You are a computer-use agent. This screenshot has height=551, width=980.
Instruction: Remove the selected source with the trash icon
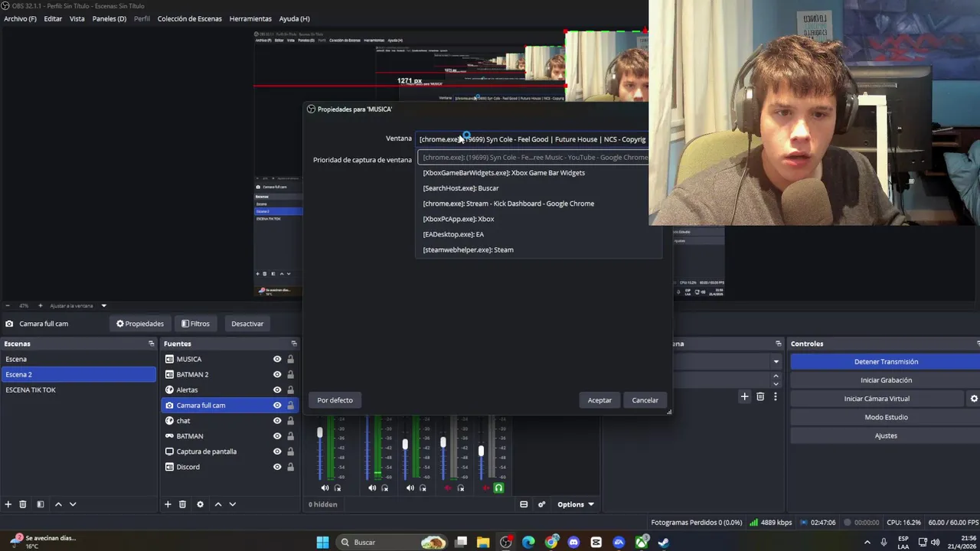182,504
